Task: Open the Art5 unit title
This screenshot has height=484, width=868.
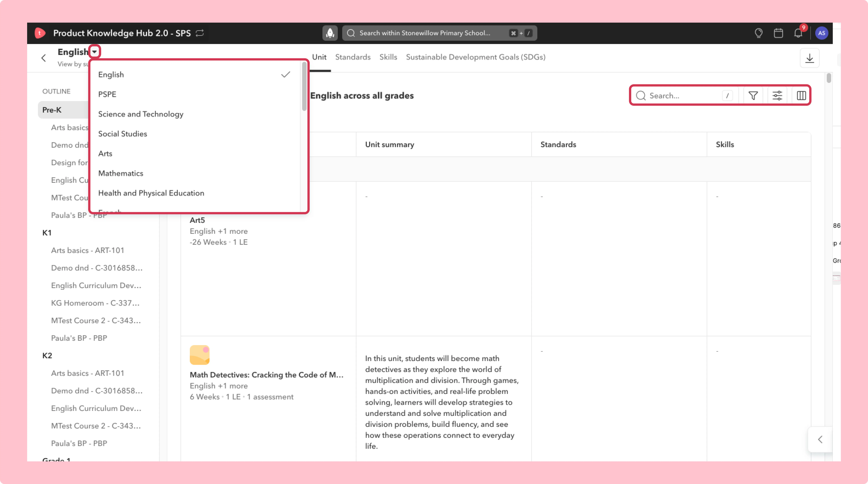Action: (197, 220)
